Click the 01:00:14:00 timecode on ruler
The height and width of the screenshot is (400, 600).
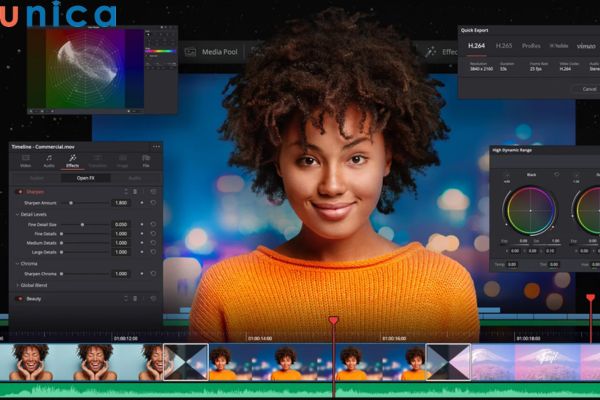coord(260,339)
